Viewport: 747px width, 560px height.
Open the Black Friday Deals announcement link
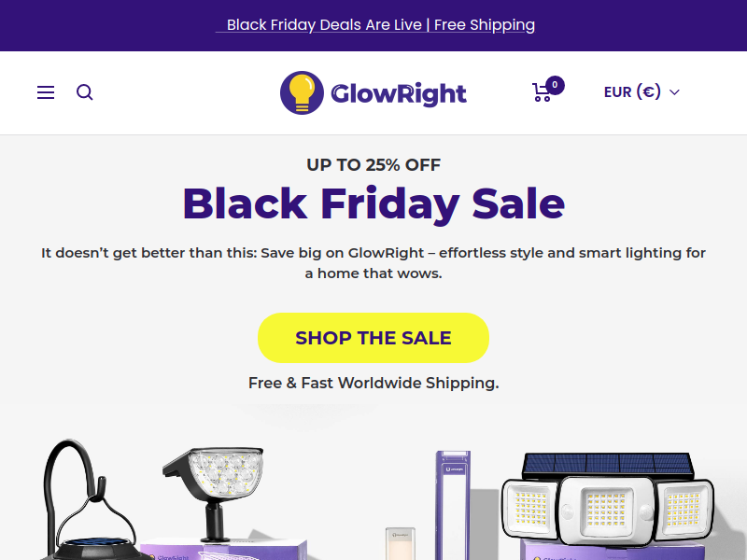[375, 25]
